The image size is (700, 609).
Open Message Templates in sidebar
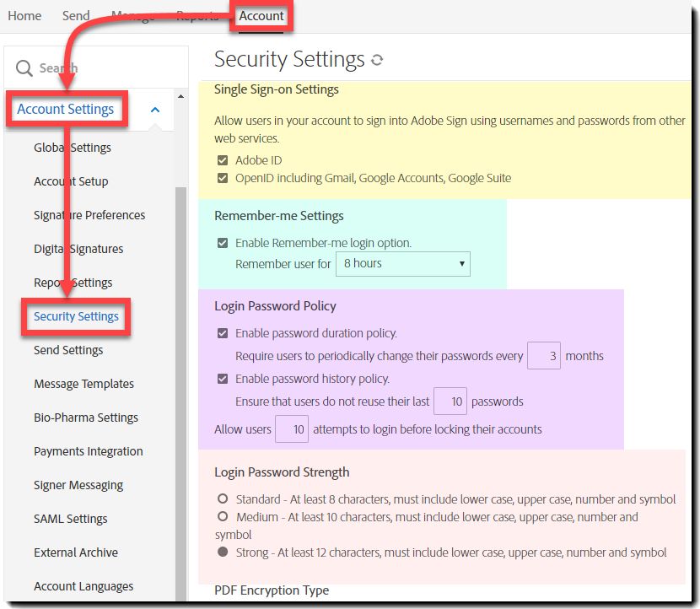84,384
